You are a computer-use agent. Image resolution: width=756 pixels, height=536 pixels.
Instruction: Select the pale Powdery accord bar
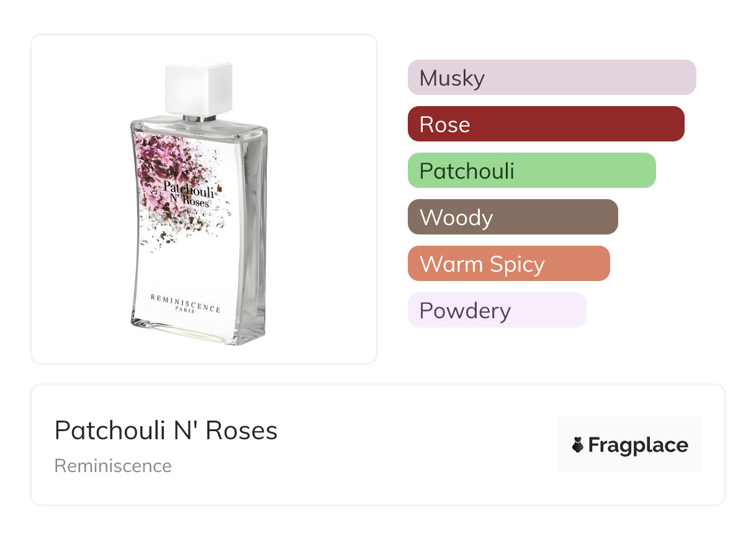[x=496, y=310]
